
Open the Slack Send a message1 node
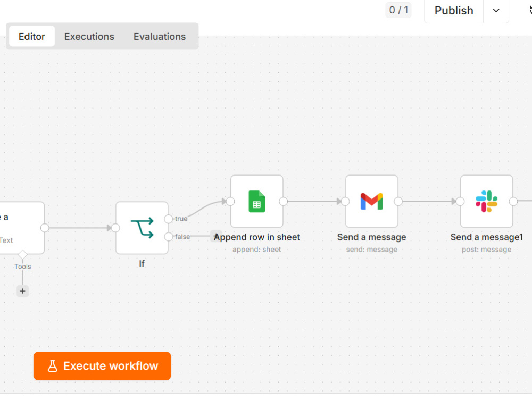pos(486,201)
